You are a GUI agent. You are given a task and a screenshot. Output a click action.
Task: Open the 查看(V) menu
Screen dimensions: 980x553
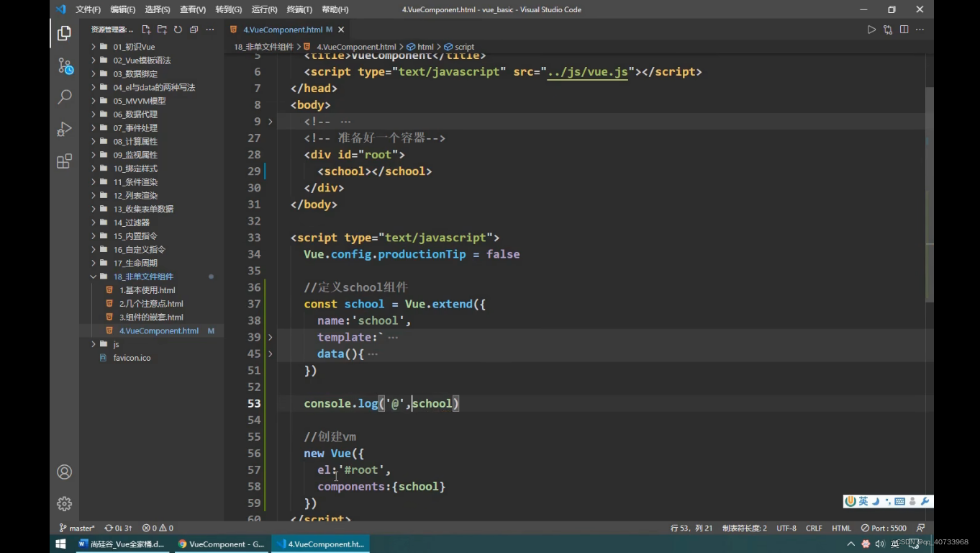(193, 9)
